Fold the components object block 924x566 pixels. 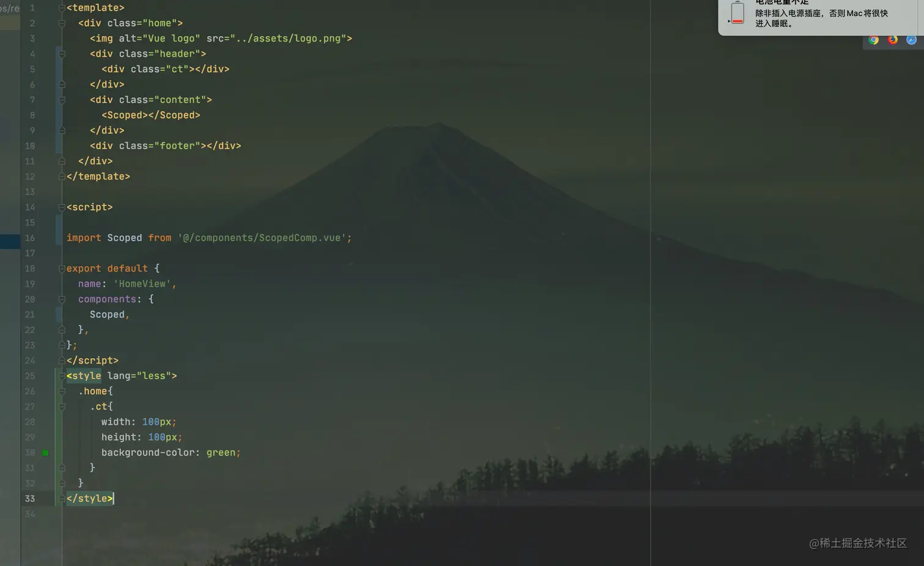[x=62, y=300]
